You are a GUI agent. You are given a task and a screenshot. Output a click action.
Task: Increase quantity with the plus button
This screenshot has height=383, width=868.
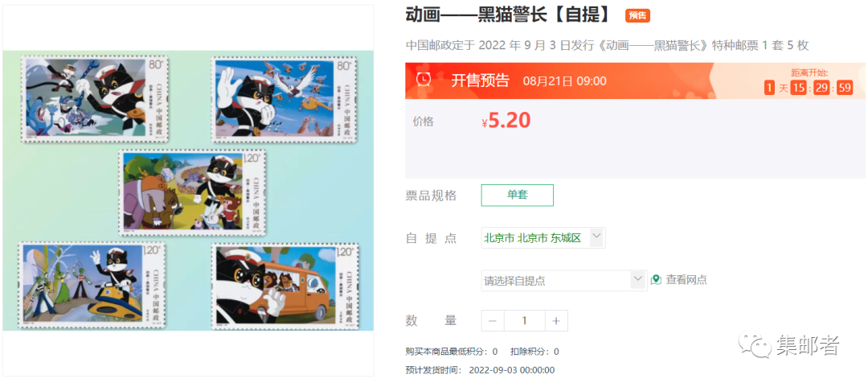point(556,321)
